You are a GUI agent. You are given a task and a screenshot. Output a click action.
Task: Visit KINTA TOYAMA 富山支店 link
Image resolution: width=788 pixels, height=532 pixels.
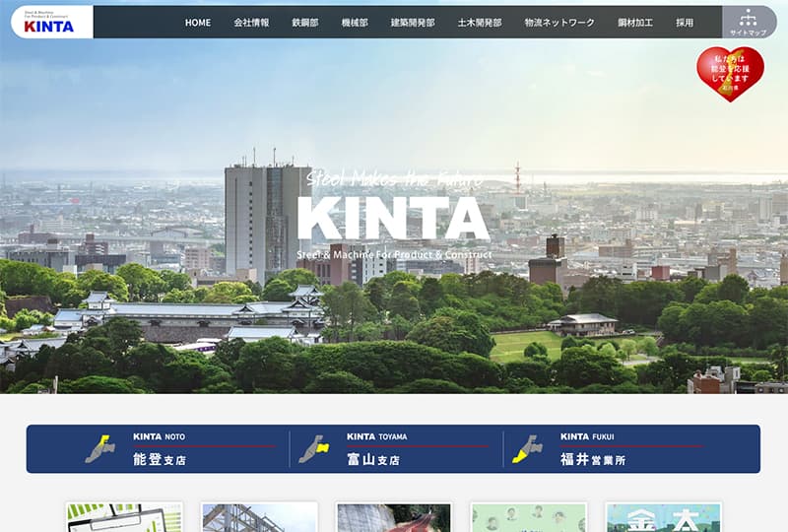pos(396,449)
